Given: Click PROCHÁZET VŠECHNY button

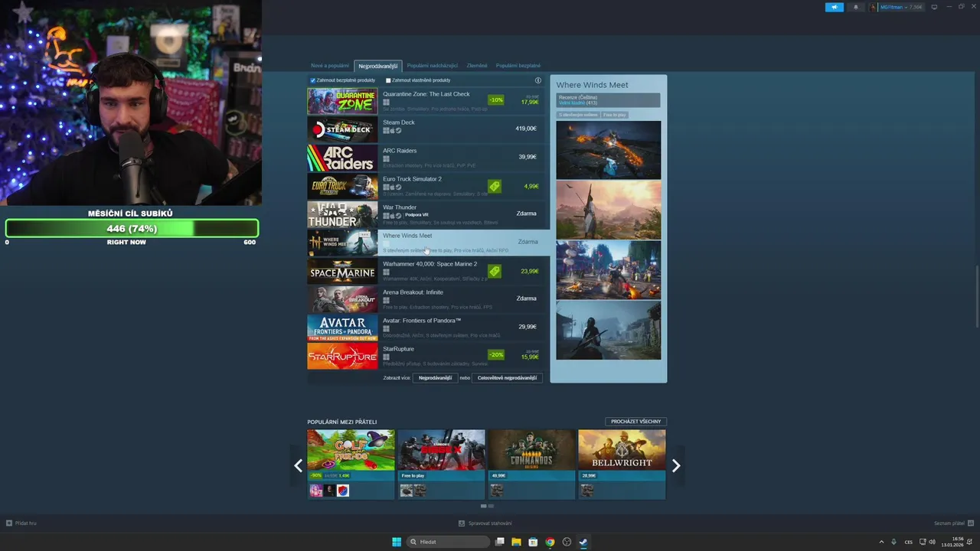Looking at the screenshot, I should click(635, 422).
